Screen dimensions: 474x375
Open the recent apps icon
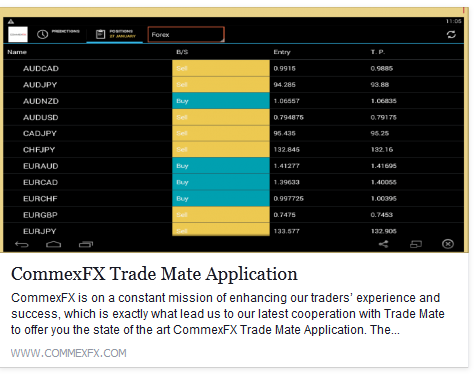(86, 244)
